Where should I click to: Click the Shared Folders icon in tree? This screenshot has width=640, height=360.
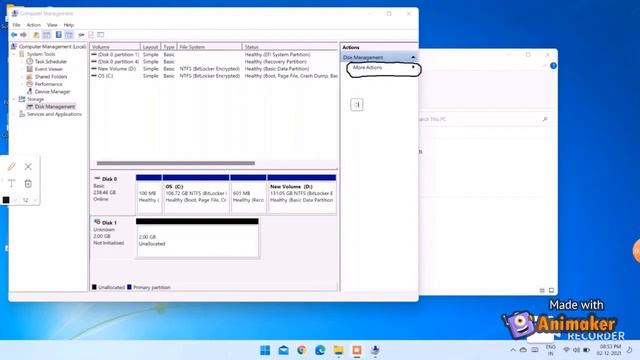coord(29,76)
